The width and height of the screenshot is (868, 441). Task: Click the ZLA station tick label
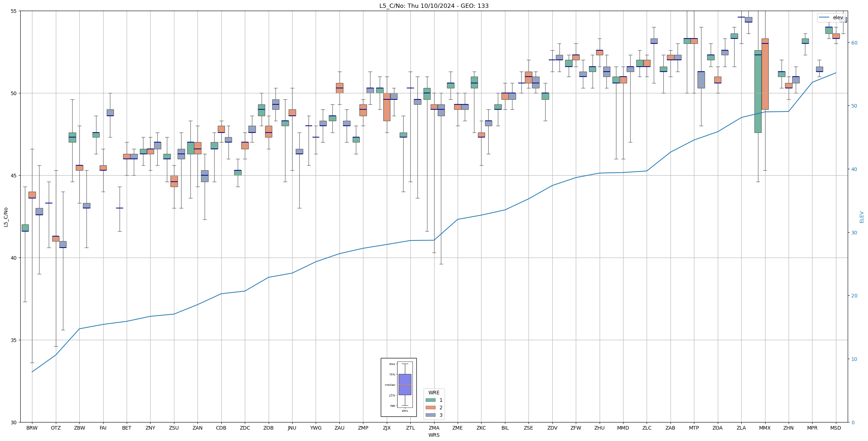point(741,428)
